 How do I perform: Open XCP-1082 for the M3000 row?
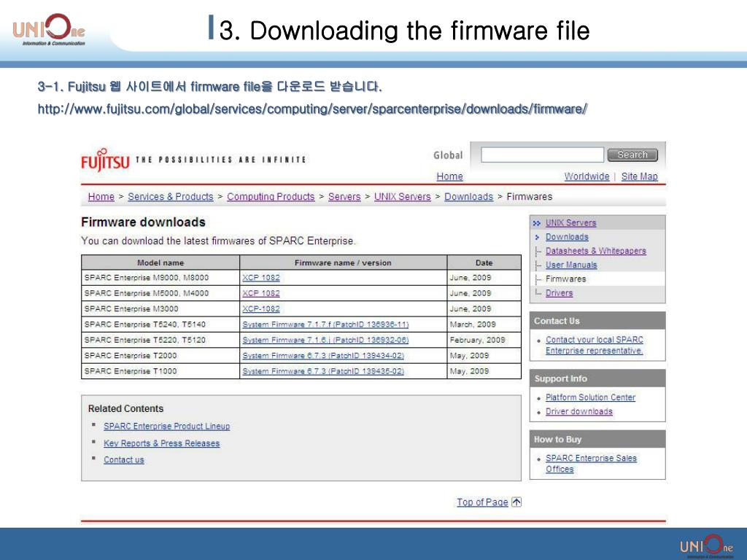tap(261, 309)
